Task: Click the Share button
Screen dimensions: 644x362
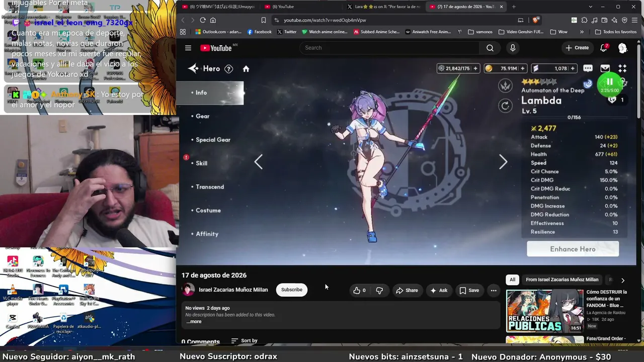Action: (407, 290)
